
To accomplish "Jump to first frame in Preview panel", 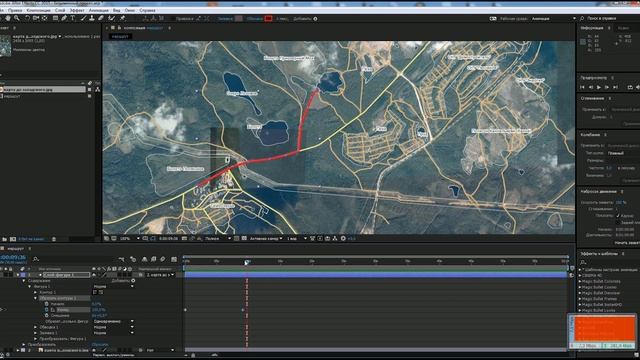I will [582, 87].
